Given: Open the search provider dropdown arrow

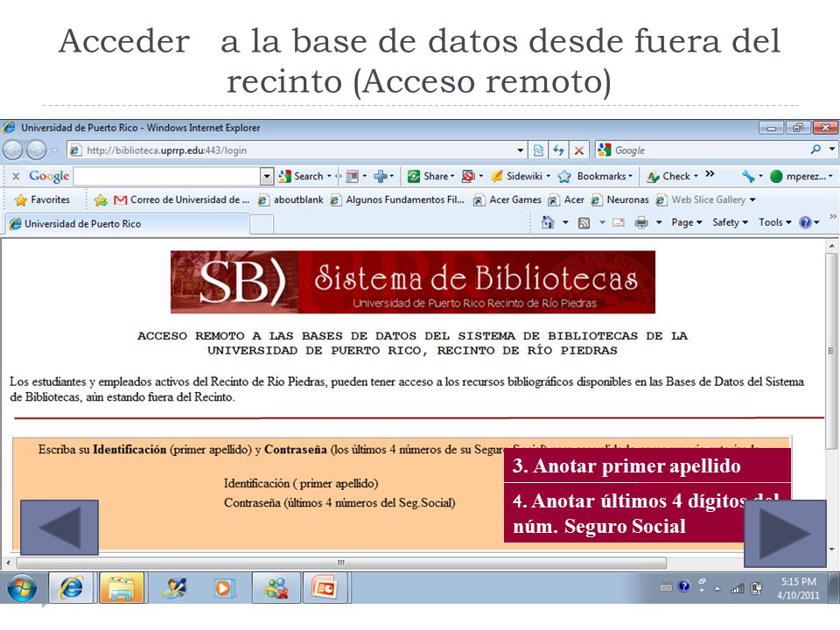Looking at the screenshot, I should point(831,150).
